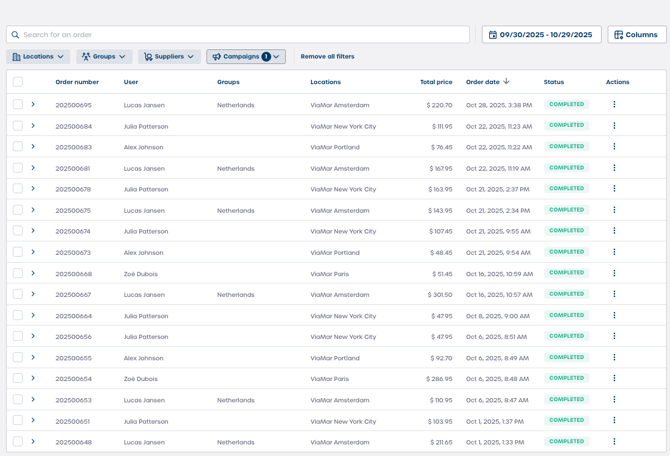Open the active Campaigns filter
Viewport: 670px width, 456px height.
[x=245, y=57]
